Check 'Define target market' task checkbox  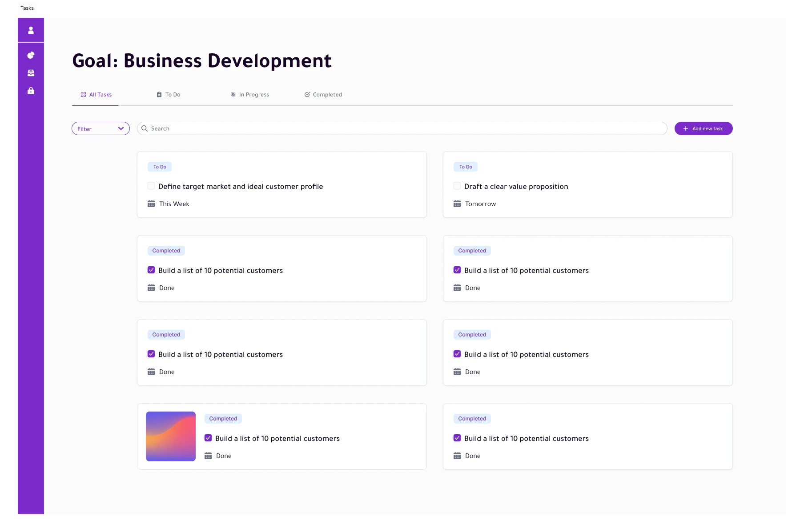pyautogui.click(x=151, y=186)
